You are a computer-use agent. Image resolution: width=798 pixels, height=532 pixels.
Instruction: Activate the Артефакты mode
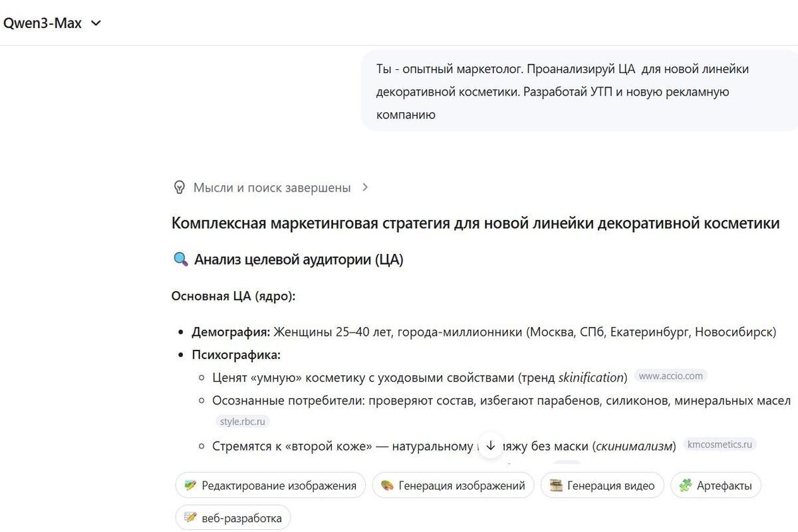pyautogui.click(x=716, y=485)
